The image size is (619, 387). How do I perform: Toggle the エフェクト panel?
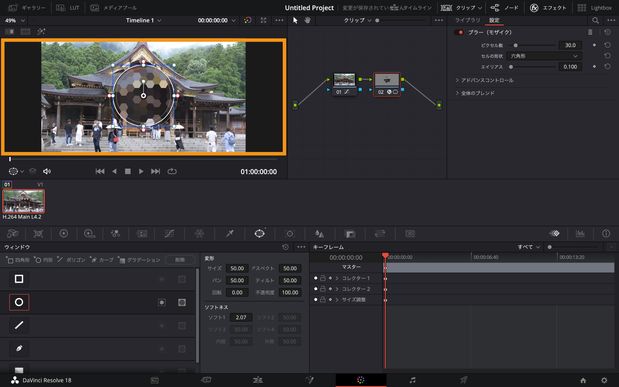click(548, 8)
